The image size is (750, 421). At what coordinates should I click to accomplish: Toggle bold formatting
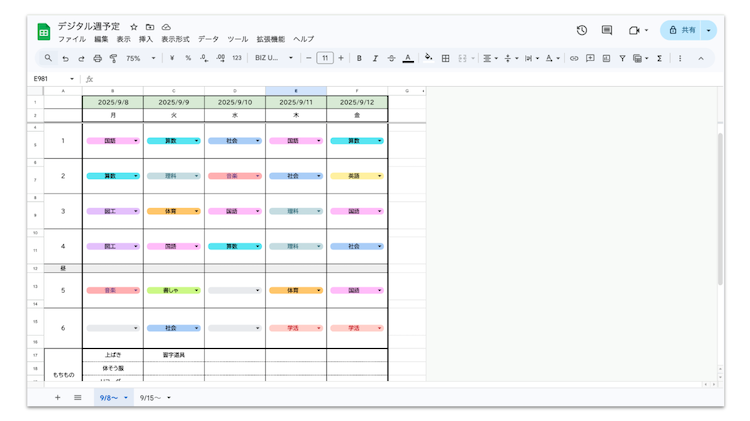coord(359,59)
